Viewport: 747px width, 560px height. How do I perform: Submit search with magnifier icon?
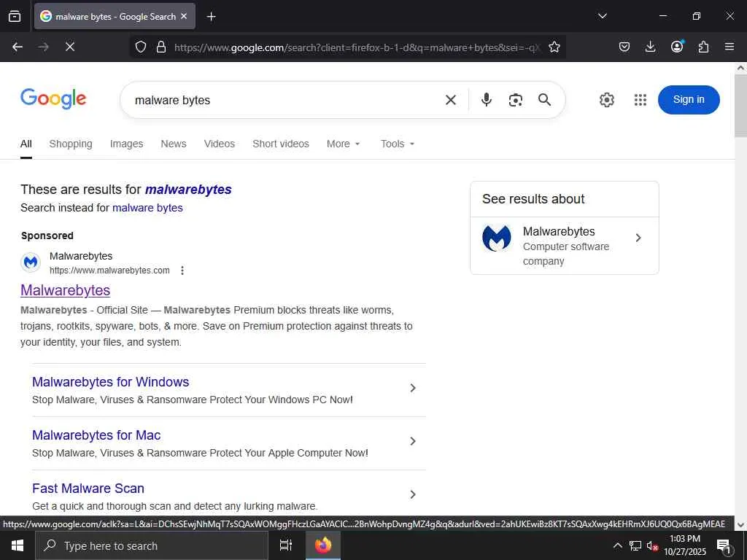(544, 99)
